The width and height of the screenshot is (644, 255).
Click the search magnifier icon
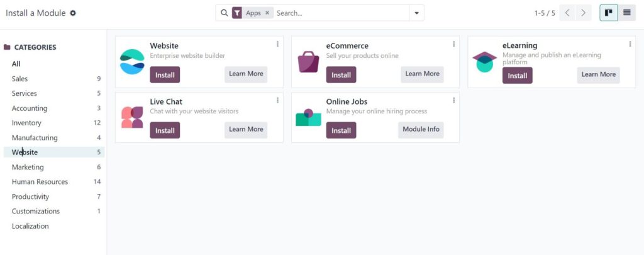(224, 13)
